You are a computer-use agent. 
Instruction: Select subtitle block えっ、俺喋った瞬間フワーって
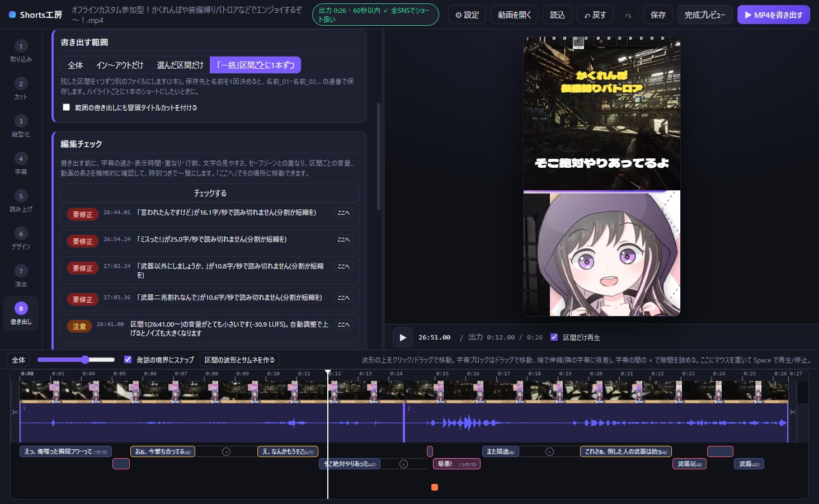tap(65, 451)
